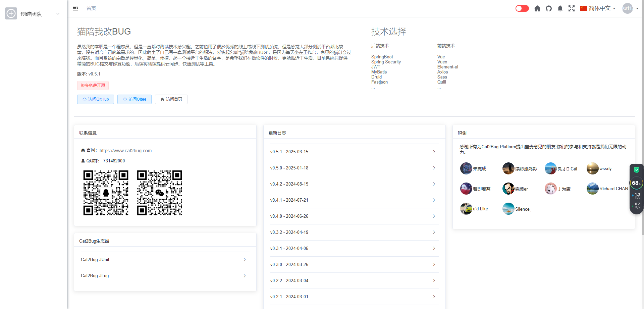644x309 pixels.
Task: Open the Cat2Bug-JLog ecosystem item
Action: pyautogui.click(x=165, y=276)
